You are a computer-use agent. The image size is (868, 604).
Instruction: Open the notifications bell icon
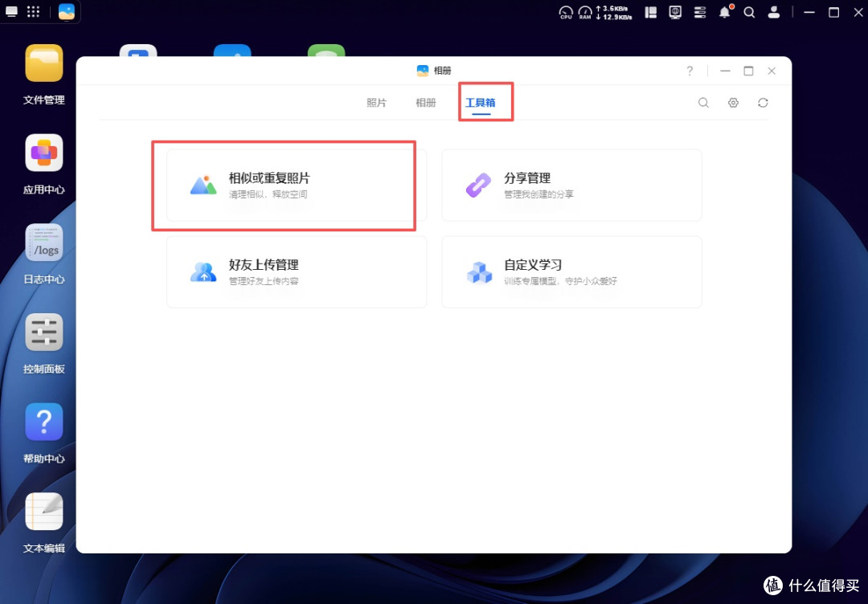[x=725, y=12]
